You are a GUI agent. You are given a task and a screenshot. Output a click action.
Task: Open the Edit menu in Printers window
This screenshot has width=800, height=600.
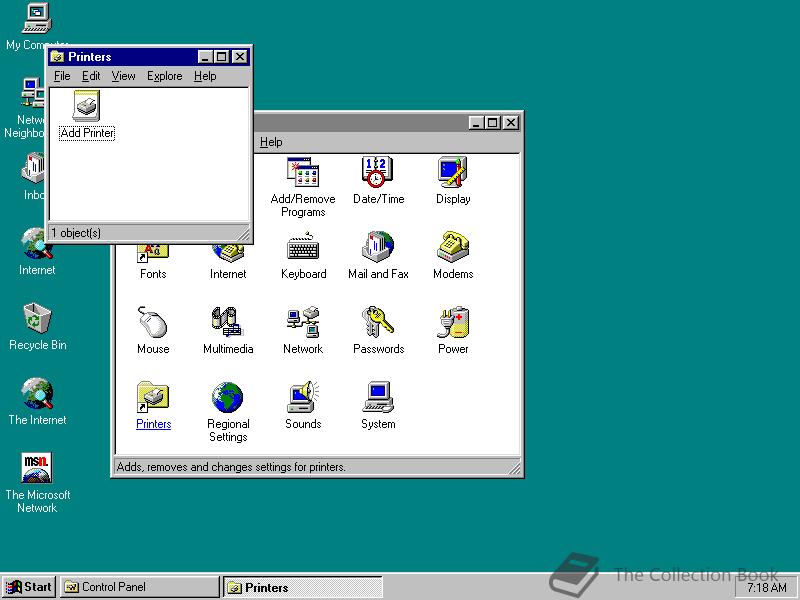click(x=91, y=76)
